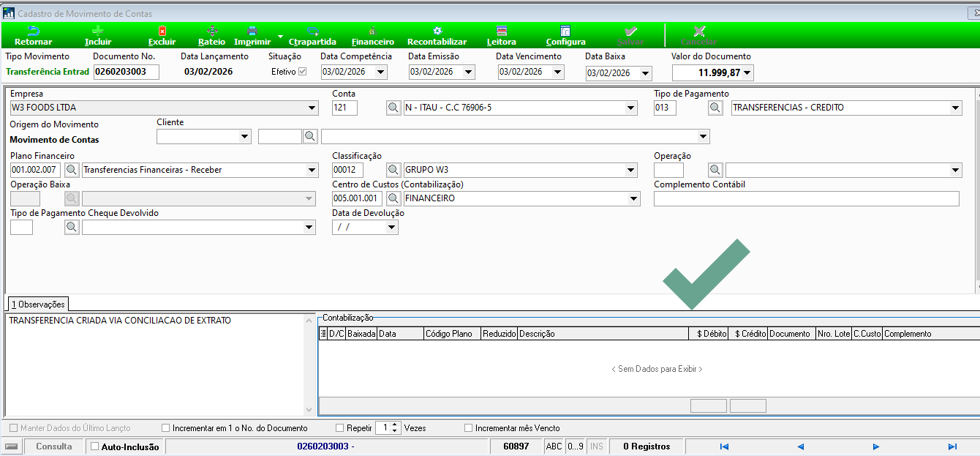Open the Data Vencimento date picker
The width and height of the screenshot is (980, 456).
click(558, 72)
